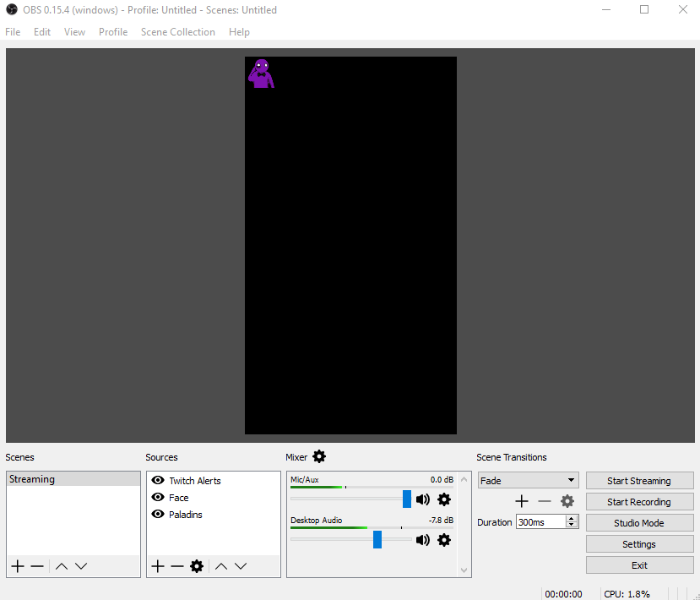The image size is (700, 600).
Task: Open the Edit menu
Action: click(42, 32)
